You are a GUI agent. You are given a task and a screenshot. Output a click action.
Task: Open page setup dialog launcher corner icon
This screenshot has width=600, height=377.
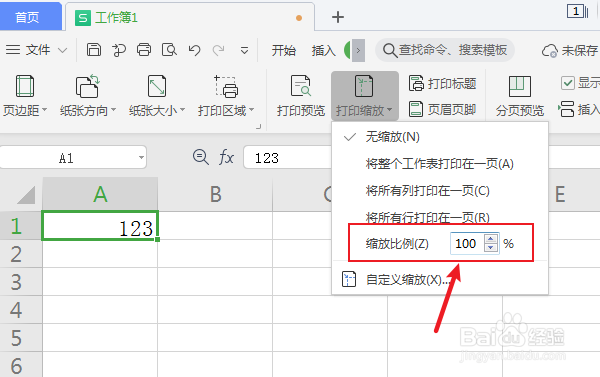click(x=259, y=126)
